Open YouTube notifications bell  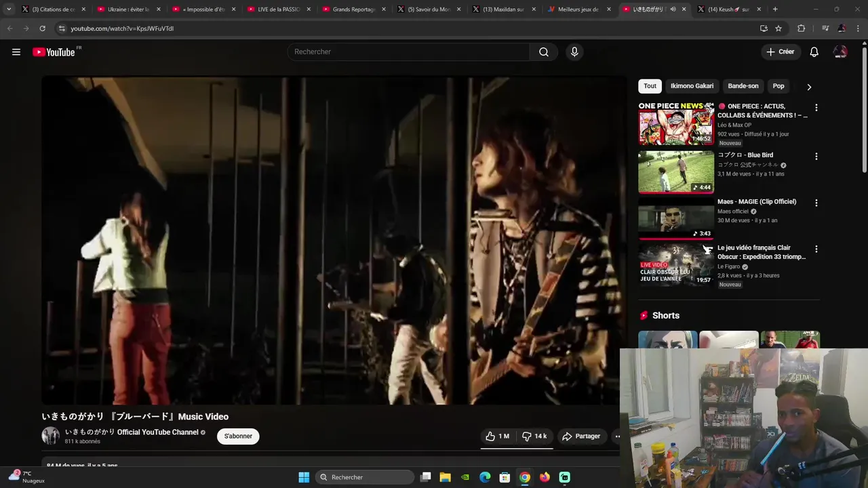[x=814, y=52]
